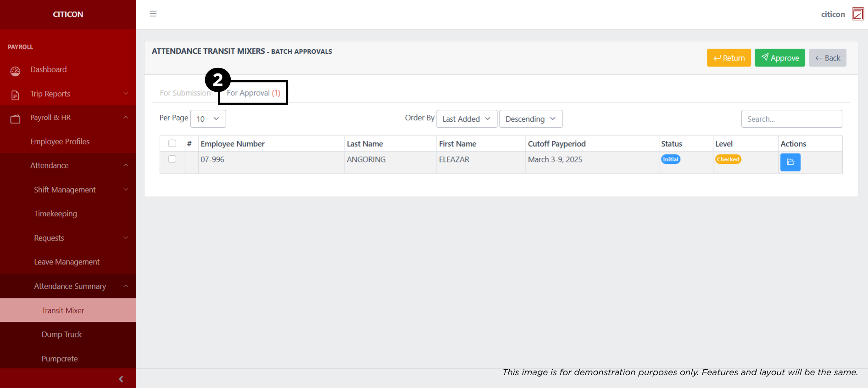Switch to the For Submission tab
868x388 pixels.
(x=185, y=93)
